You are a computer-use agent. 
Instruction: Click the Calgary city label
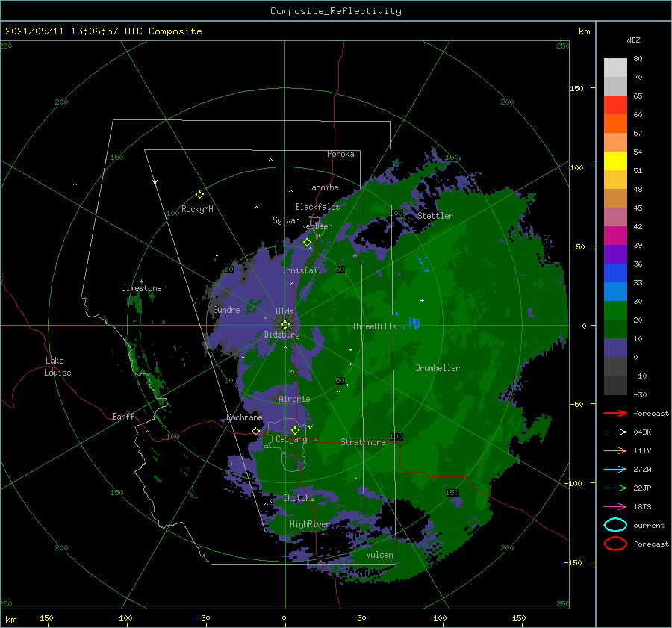point(291,439)
